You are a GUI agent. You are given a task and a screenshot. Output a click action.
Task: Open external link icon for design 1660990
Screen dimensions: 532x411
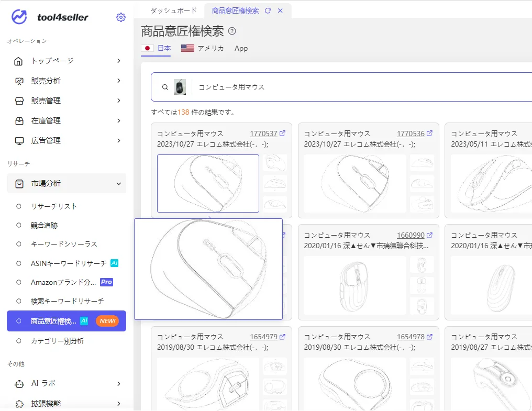(x=429, y=235)
